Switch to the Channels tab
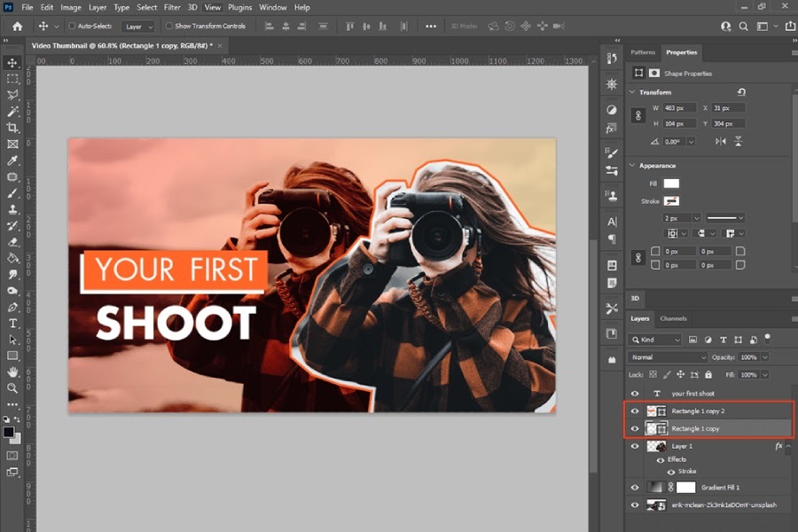Viewport: 798px width, 532px height. point(673,318)
